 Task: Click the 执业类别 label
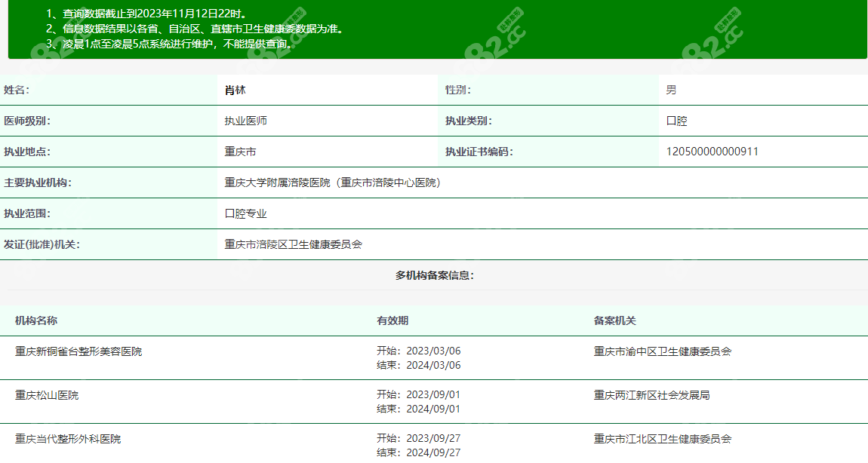pyautogui.click(x=468, y=121)
